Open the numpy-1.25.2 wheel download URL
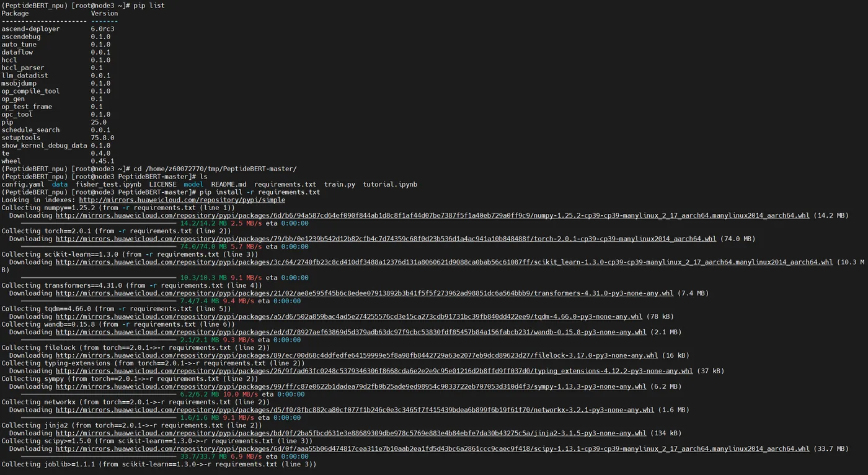Screen dimensions: 868x475 (433, 215)
